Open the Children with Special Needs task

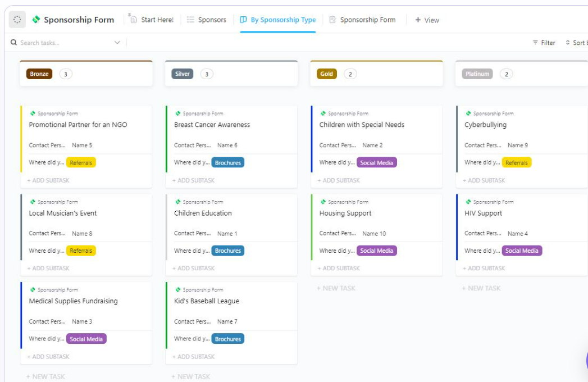(362, 125)
